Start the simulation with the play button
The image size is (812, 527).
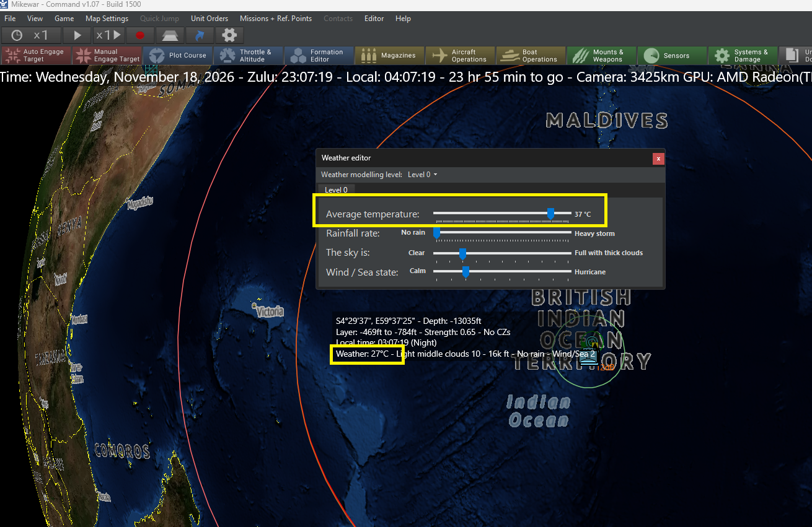click(x=77, y=35)
